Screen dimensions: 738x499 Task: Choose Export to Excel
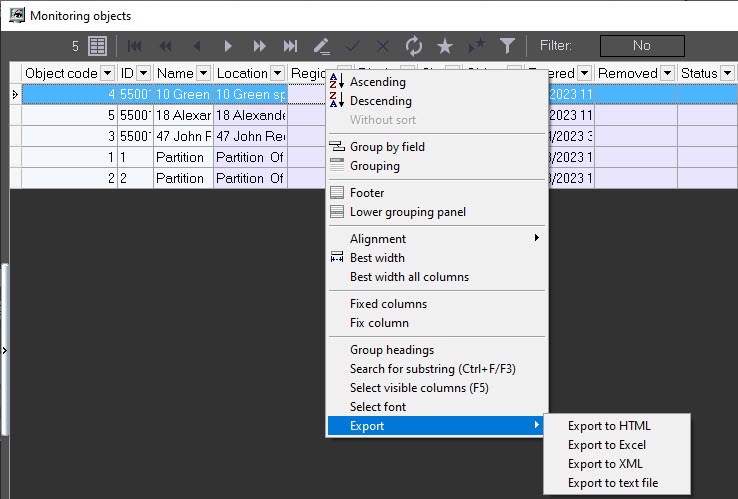pos(606,445)
